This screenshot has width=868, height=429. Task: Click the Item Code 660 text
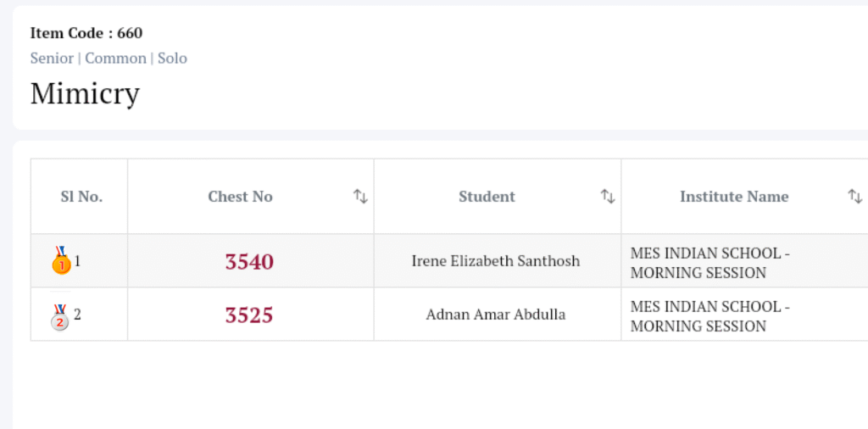[x=86, y=33]
